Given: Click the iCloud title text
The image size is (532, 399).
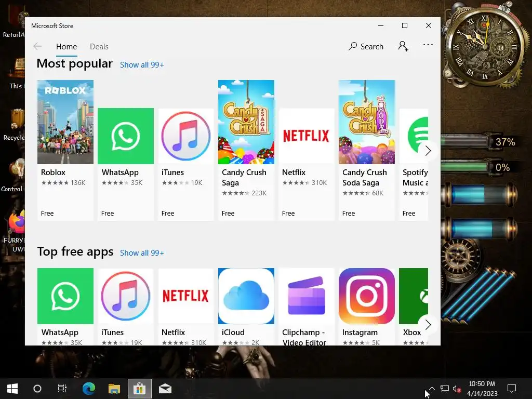Looking at the screenshot, I should [233, 332].
